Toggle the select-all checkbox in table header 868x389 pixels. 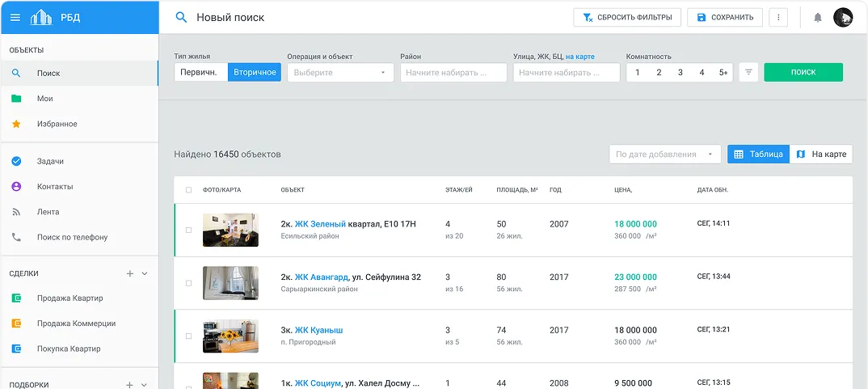coord(189,190)
